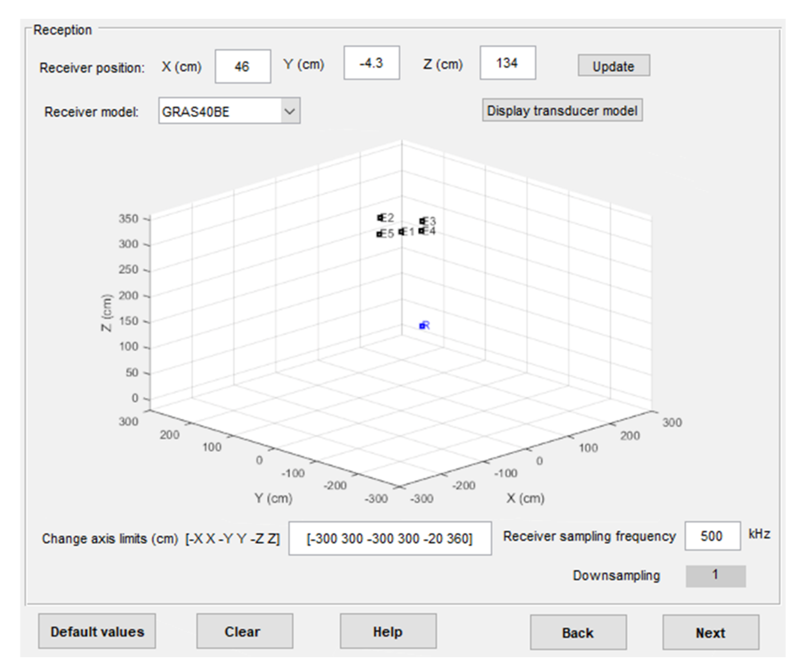Click Display transducer model button
This screenshot has width=799, height=672.
(x=562, y=111)
